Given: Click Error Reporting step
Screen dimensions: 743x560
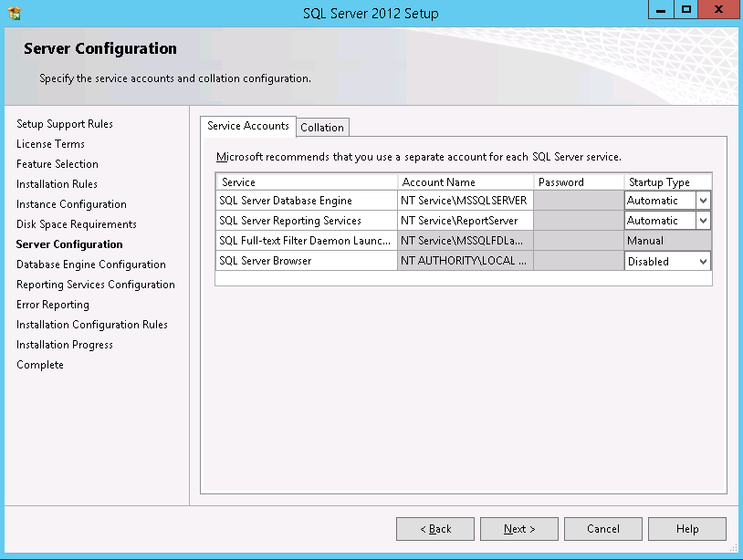Looking at the screenshot, I should (x=53, y=305).
